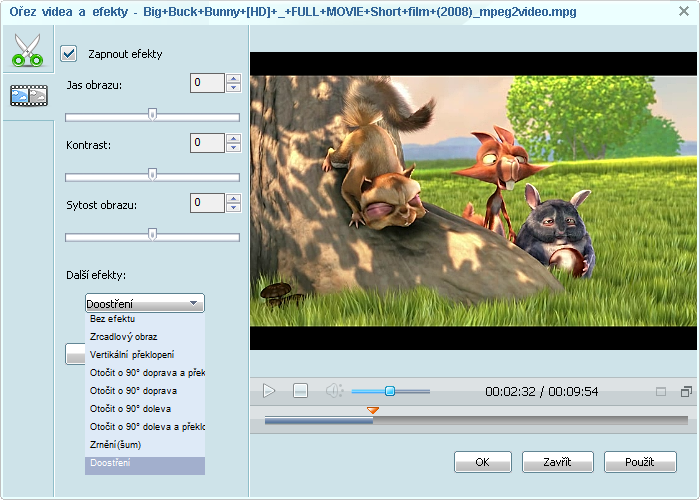Click the Kontrast value field

(207, 143)
